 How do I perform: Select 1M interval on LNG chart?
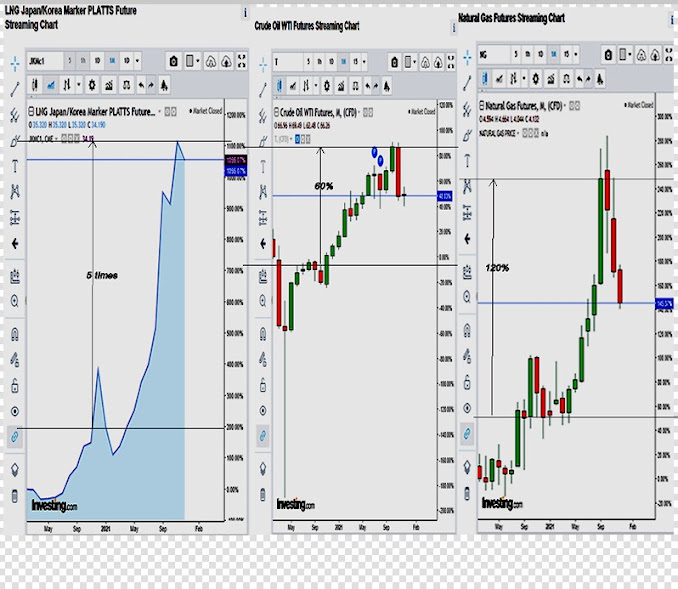coord(112,61)
